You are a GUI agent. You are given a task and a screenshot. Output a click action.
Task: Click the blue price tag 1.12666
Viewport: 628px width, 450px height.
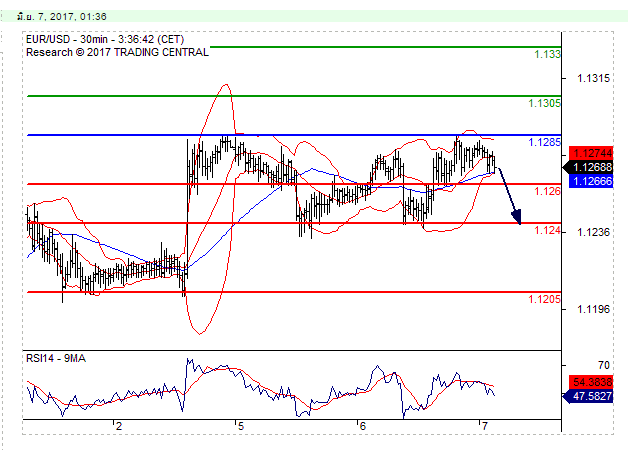[591, 181]
